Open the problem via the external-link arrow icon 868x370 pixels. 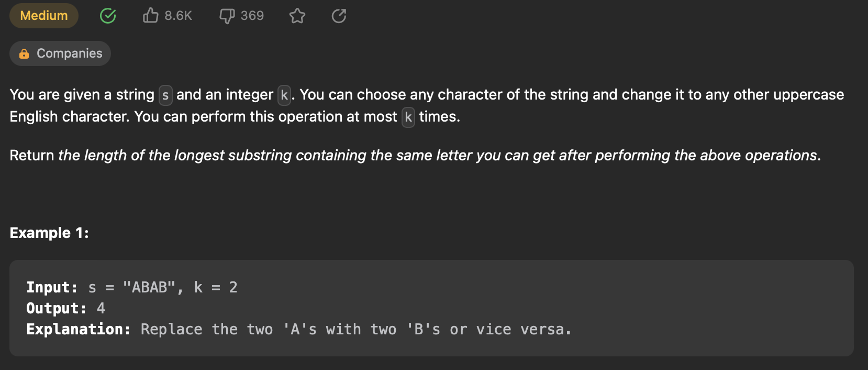338,16
